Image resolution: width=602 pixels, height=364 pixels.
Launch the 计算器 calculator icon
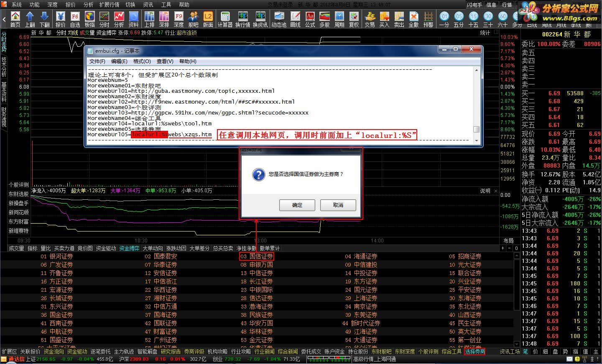coord(225,19)
